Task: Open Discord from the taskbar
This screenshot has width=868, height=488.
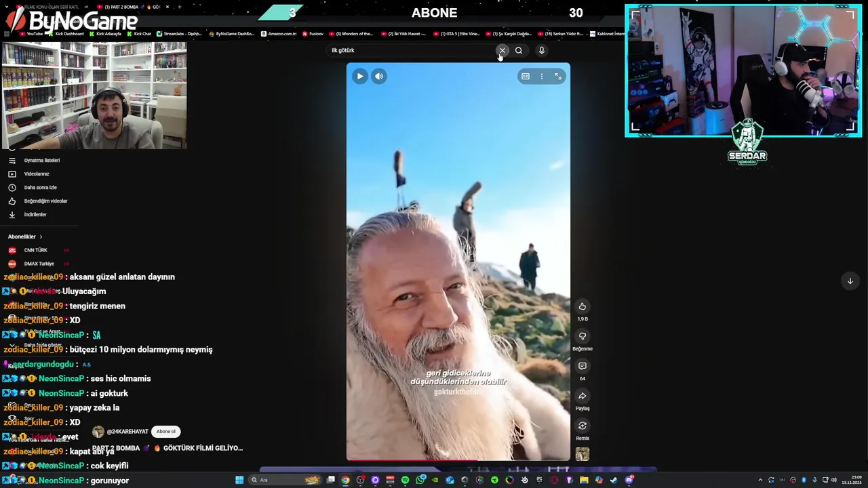Action: 629,480
